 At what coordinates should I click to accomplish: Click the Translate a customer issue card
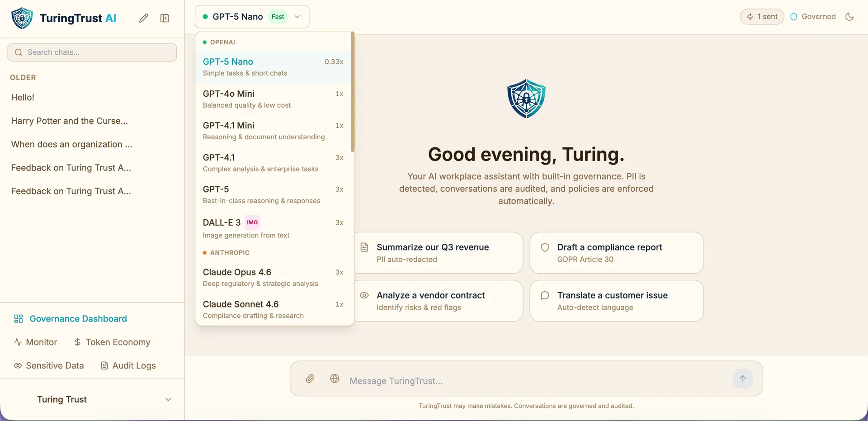click(617, 301)
